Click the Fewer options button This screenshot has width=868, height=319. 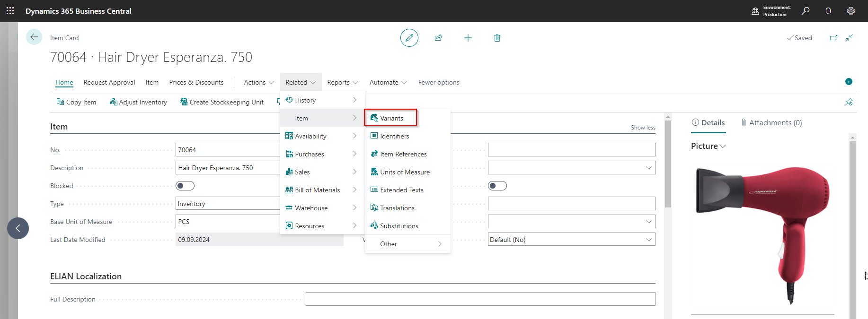439,82
